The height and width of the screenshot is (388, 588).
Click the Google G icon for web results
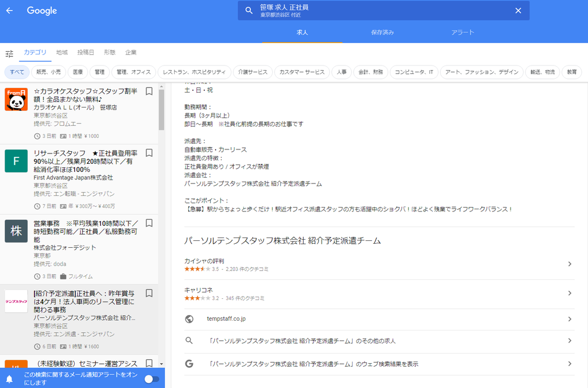click(x=189, y=363)
